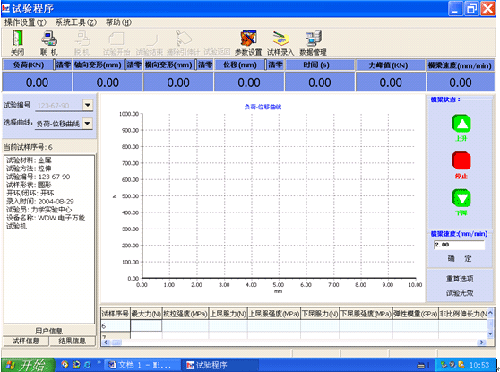Click the green 上升 up-arrow crossbeam button
500x372 pixels.
[x=461, y=124]
